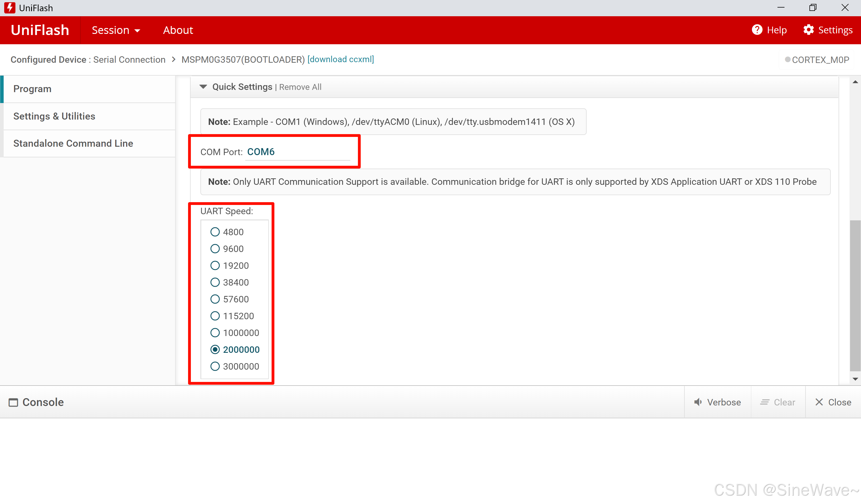
Task: Select 57600 UART speed
Action: (215, 299)
